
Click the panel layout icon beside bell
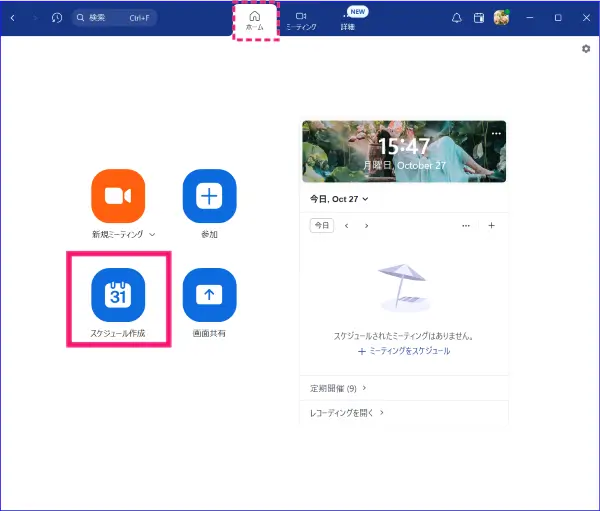pos(479,18)
